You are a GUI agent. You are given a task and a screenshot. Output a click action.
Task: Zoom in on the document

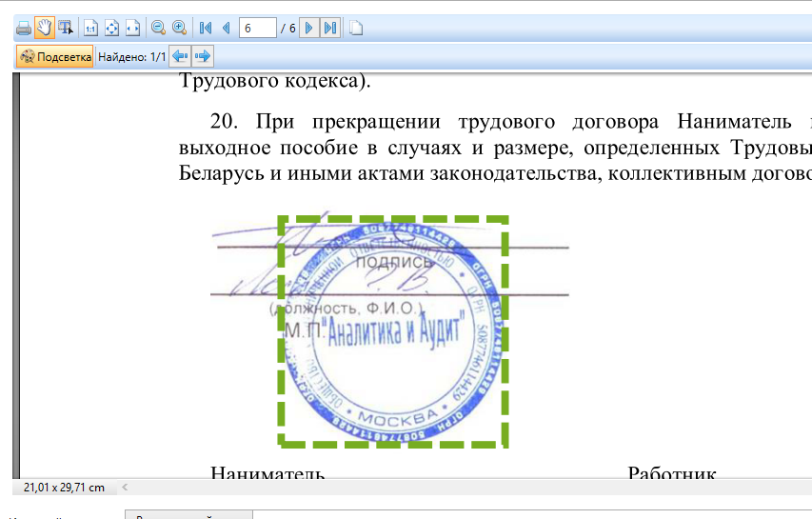click(x=178, y=28)
